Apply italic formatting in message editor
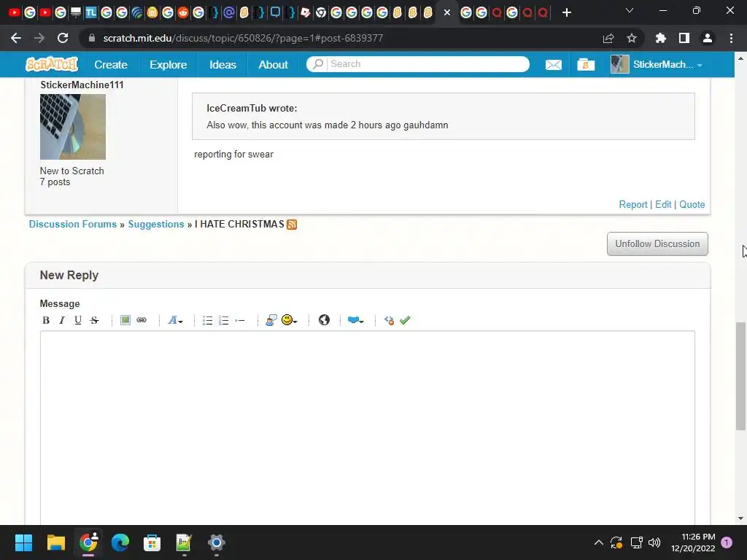747x560 pixels. coord(62,321)
